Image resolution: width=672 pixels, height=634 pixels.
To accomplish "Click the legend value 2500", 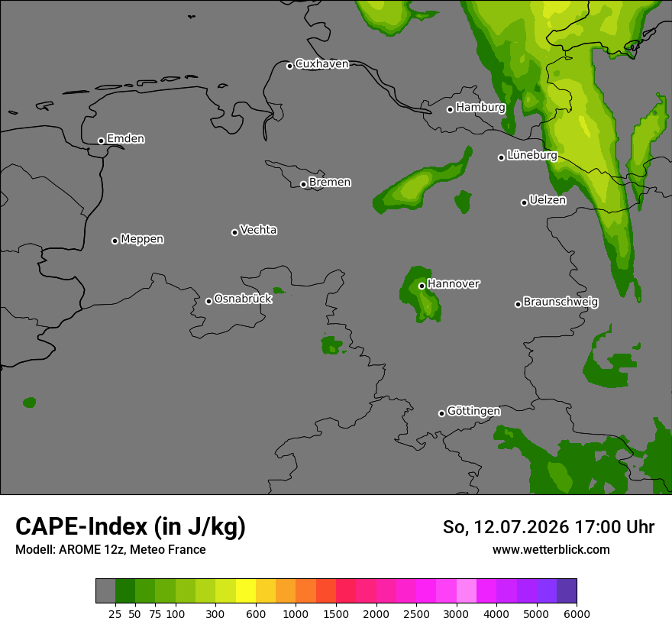I will pos(416,614).
